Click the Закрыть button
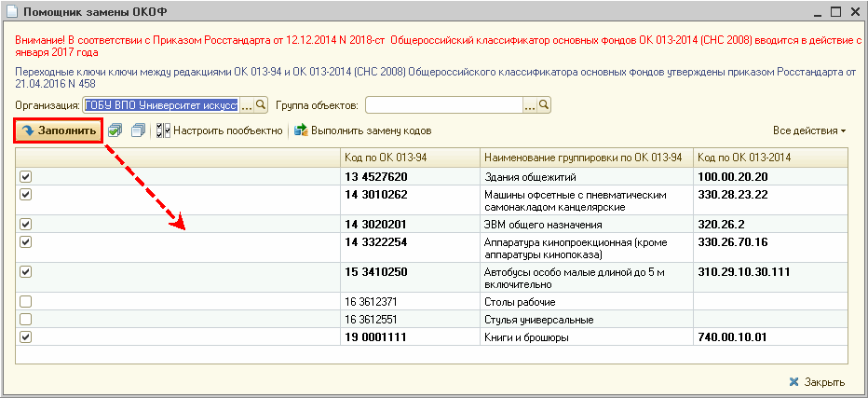Screen dimensions: 868x398 pos(817,382)
